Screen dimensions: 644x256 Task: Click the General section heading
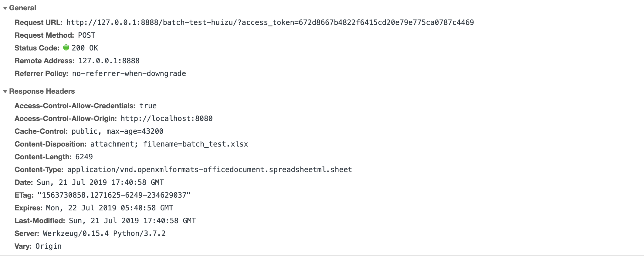point(22,8)
